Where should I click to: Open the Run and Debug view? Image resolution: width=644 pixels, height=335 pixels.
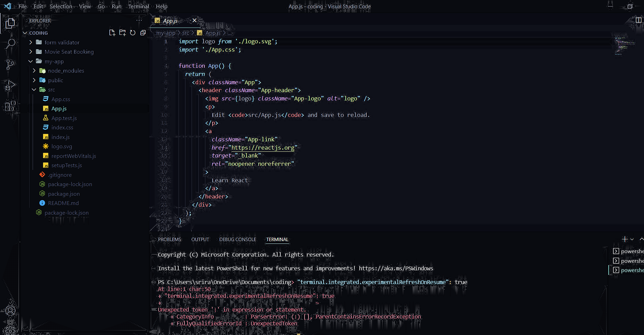(x=10, y=85)
